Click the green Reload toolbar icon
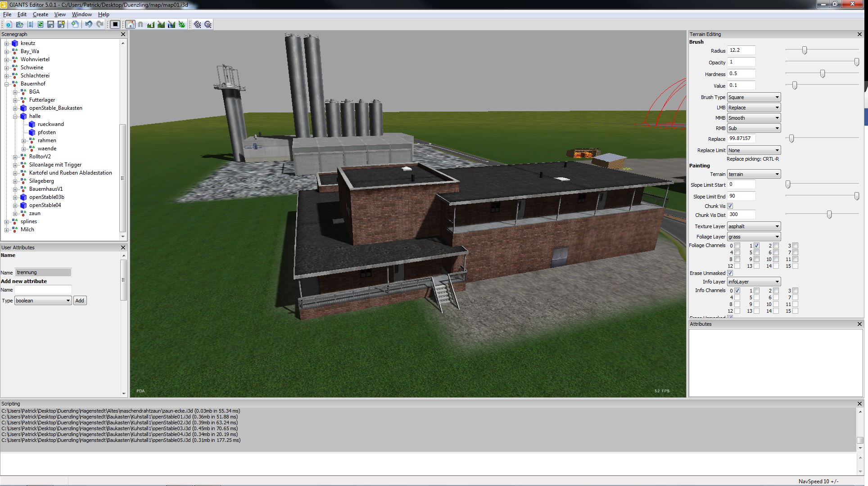 pyautogui.click(x=41, y=24)
